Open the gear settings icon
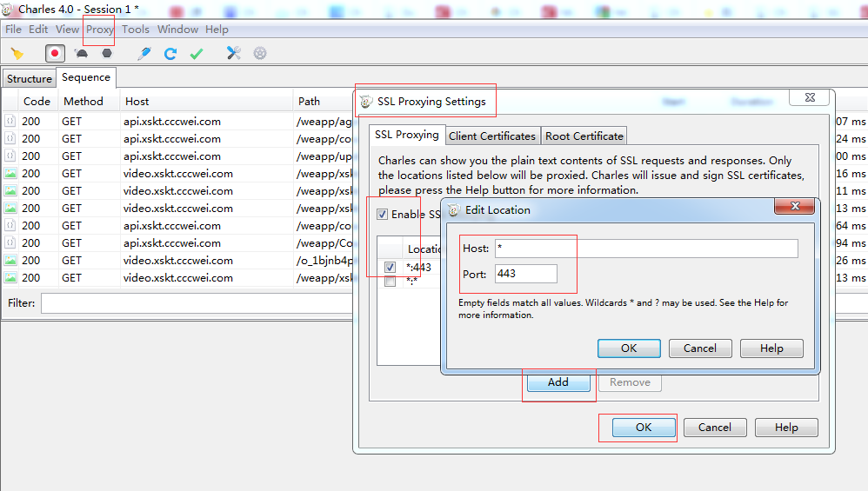The image size is (868, 491). pos(260,53)
